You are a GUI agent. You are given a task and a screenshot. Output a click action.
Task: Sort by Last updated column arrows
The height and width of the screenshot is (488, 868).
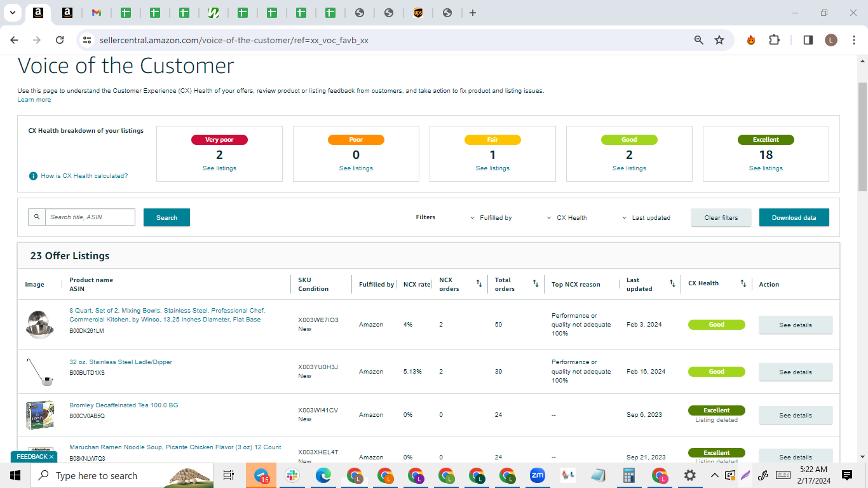[672, 283]
